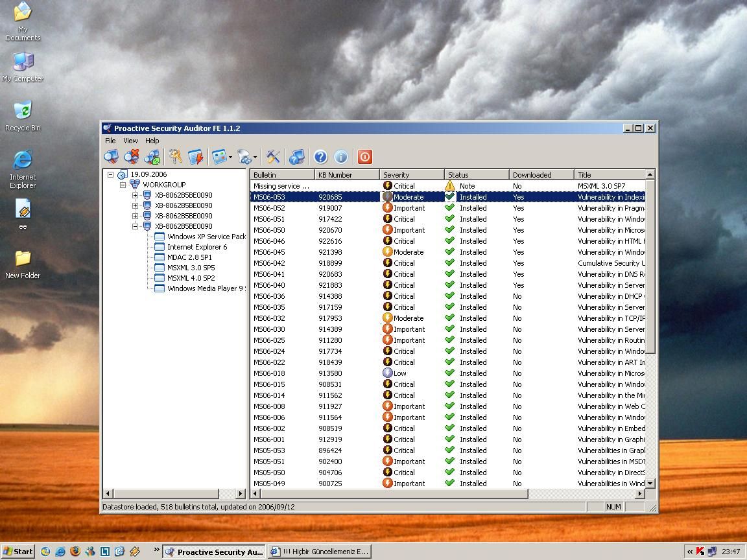The width and height of the screenshot is (747, 560).
Task: Click KB number 921883 cell
Action: pos(330,285)
